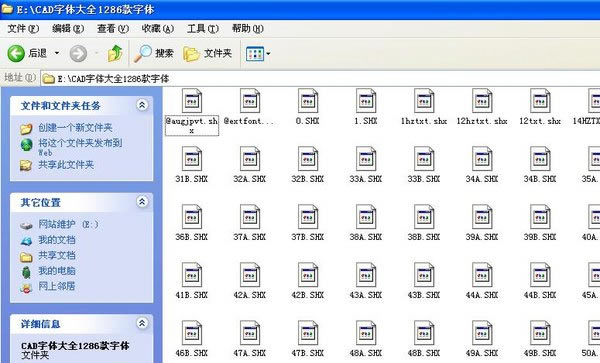Select the 38A.SHX file icon

pyautogui.click(x=366, y=217)
